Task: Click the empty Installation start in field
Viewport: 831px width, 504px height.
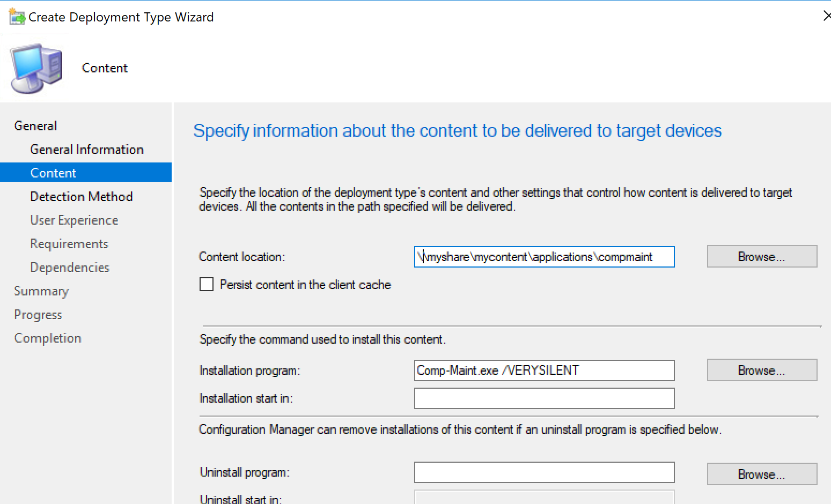Action: point(544,398)
